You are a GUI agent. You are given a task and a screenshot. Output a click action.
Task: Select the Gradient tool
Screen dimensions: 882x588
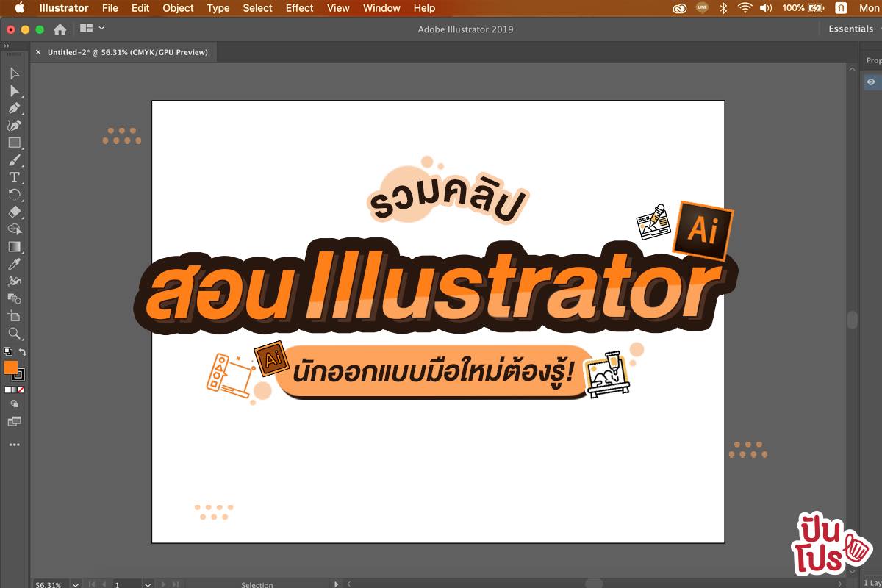14,246
